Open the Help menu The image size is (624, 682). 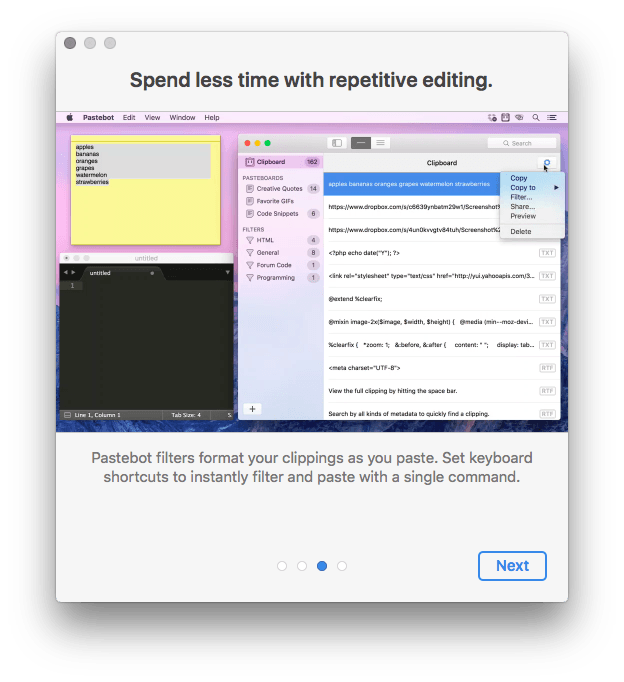[x=212, y=117]
